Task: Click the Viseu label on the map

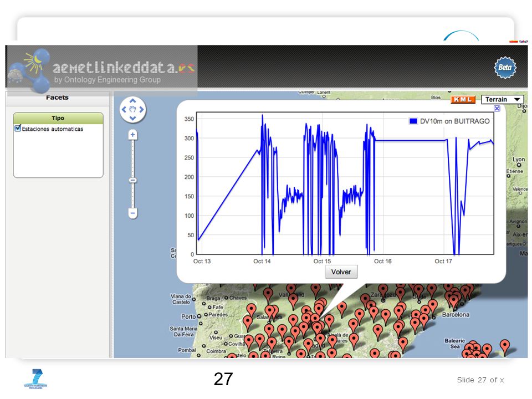Action: (x=216, y=337)
